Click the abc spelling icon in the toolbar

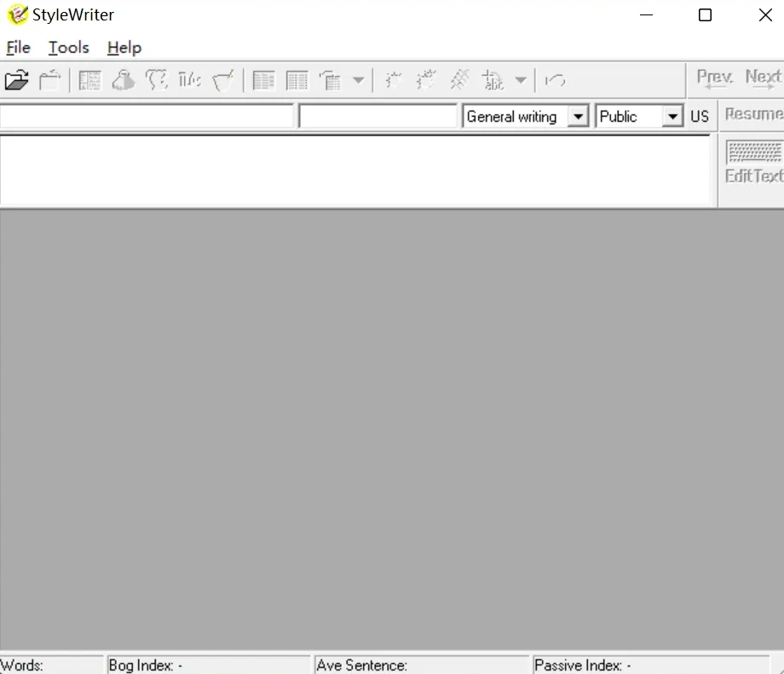pos(493,81)
